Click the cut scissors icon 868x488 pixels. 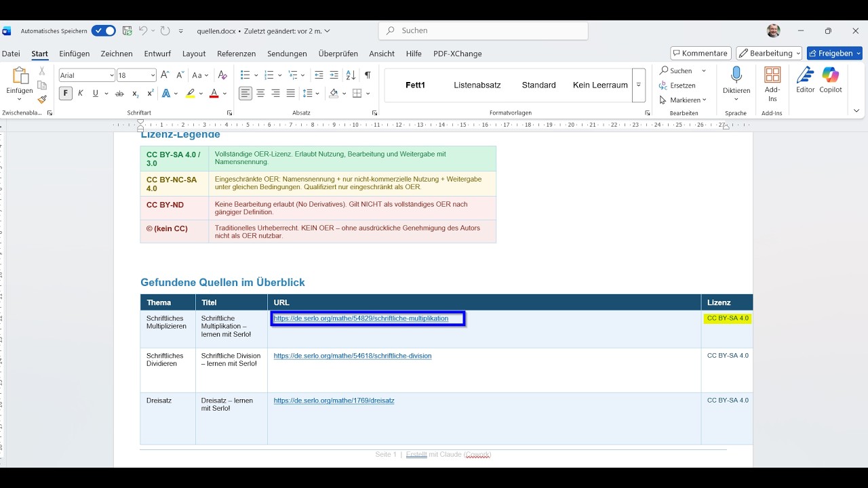(42, 70)
